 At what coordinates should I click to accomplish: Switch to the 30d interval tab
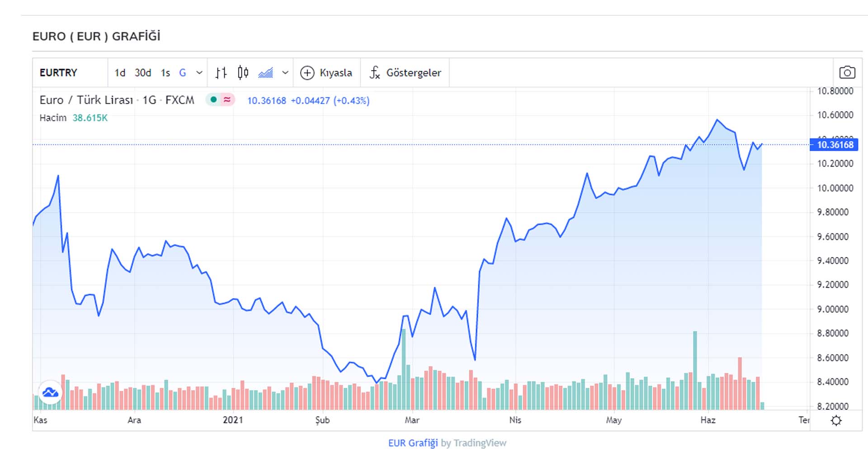point(142,72)
